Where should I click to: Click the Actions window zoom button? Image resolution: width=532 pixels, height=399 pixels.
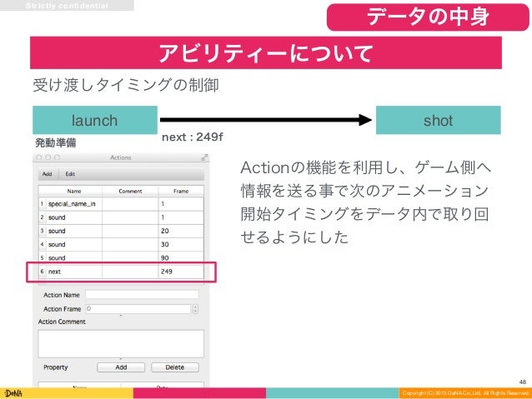pos(57,157)
